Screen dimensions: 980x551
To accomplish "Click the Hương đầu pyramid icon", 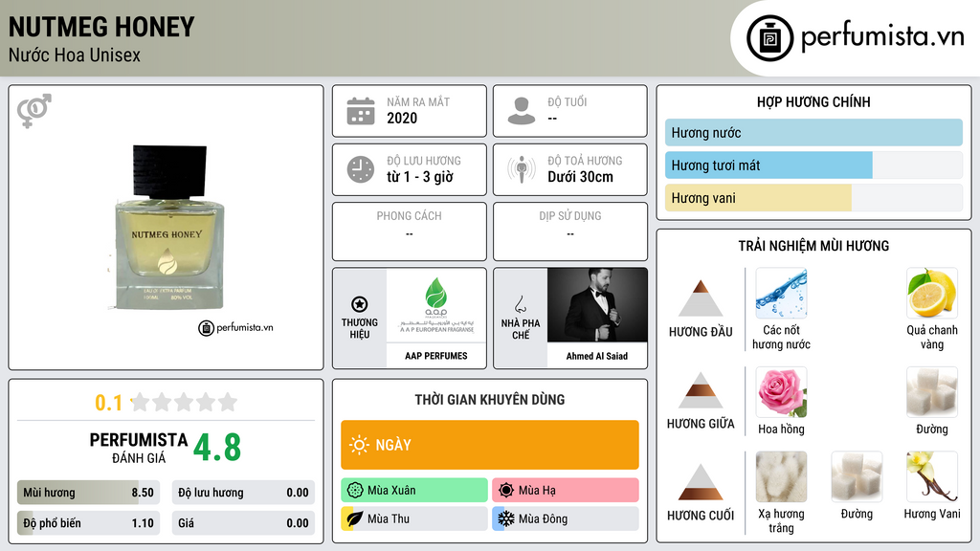I will coord(701,298).
